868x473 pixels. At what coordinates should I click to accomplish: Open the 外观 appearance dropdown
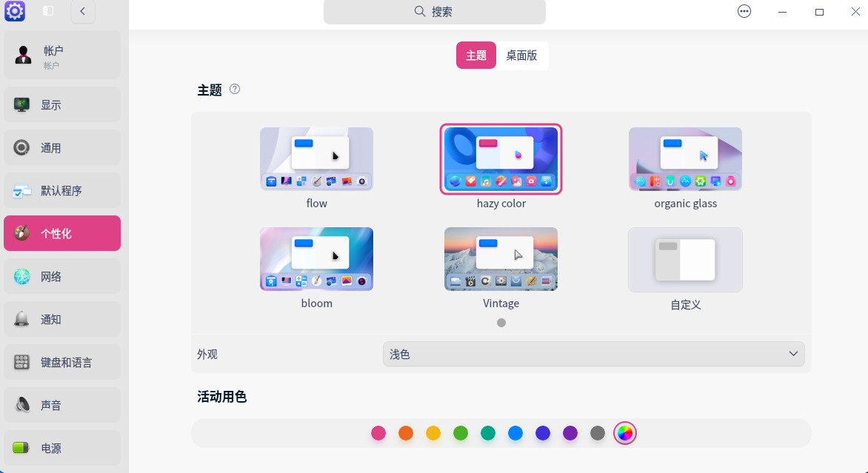tap(592, 354)
